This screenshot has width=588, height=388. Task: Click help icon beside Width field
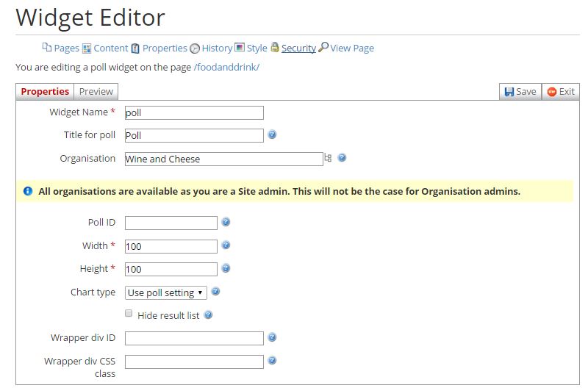coord(226,245)
